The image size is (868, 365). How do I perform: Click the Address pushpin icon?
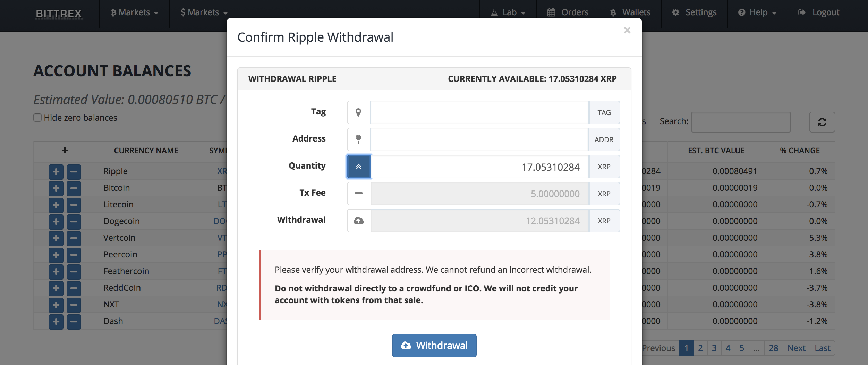pyautogui.click(x=358, y=139)
